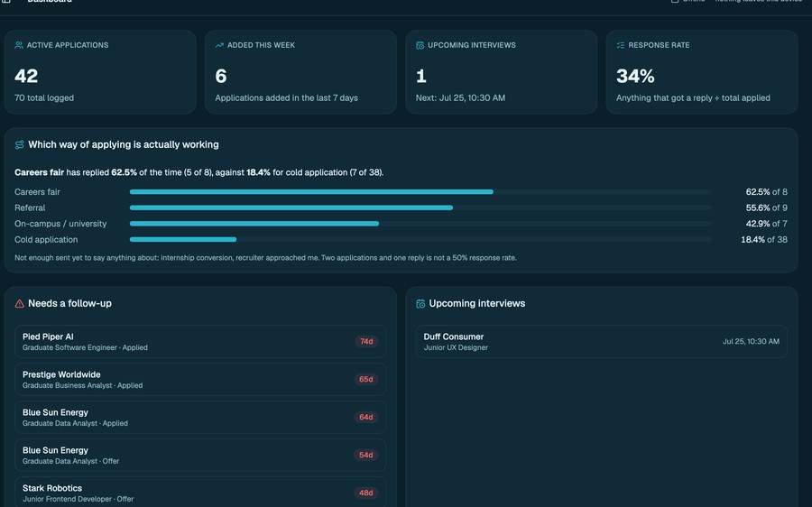Open the Prestige Worldwide follow-up row

click(x=200, y=379)
